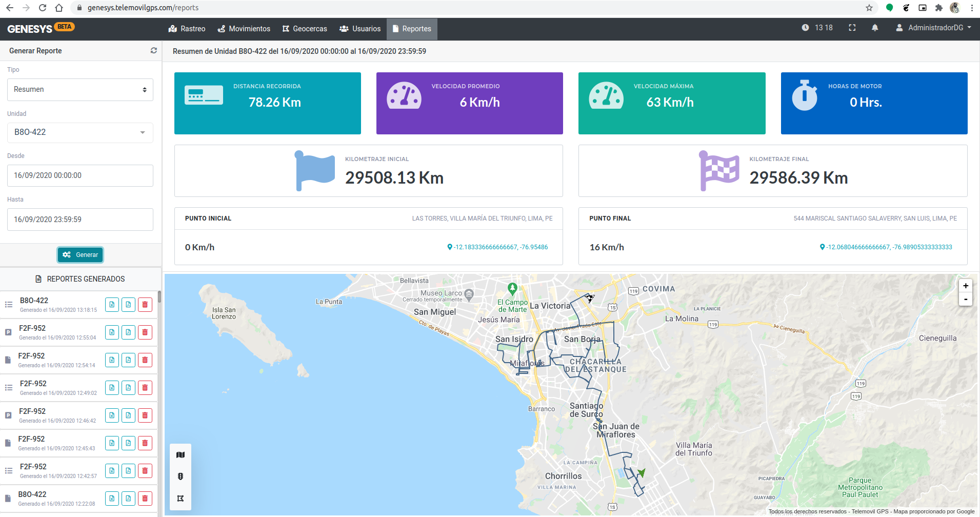Zoom out on the map
This screenshot has height=517, width=980.
966,300
